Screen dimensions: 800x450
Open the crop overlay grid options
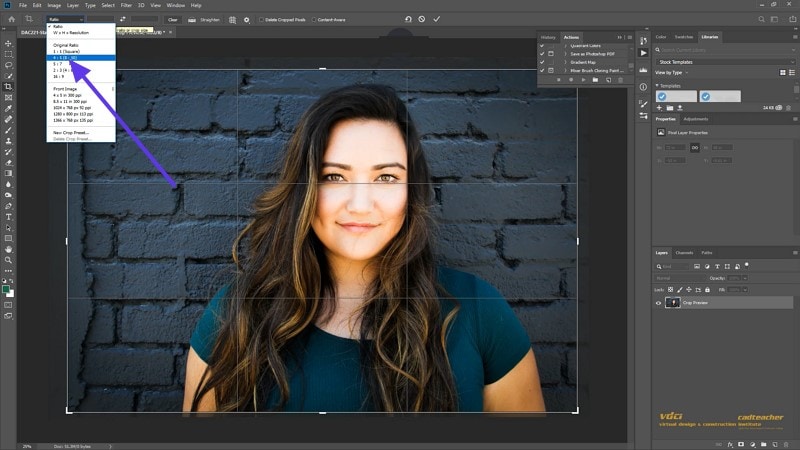point(232,19)
